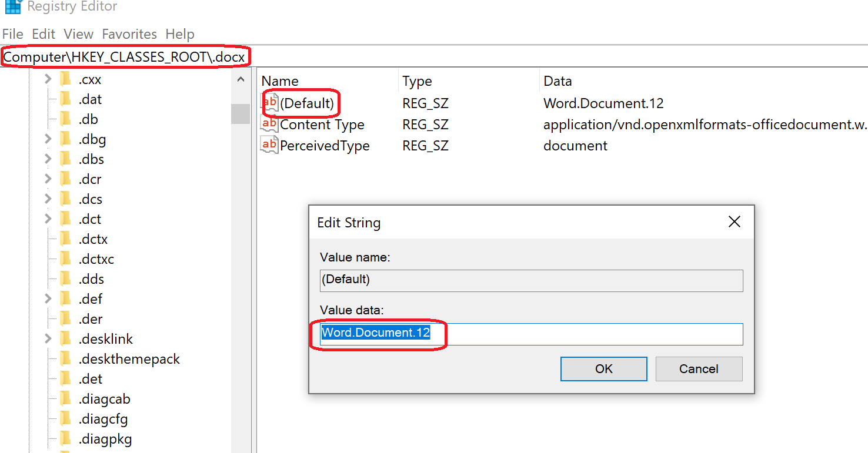
Task: Select the .dcr folder icon
Action: pos(65,179)
